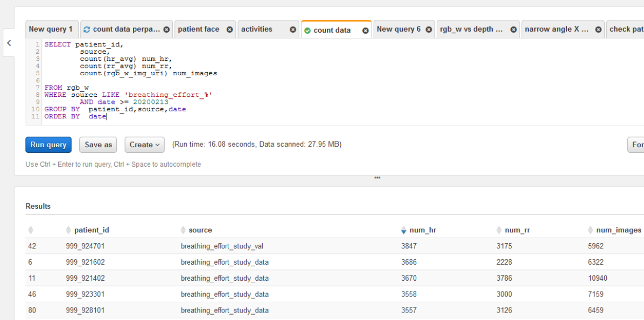
Task: Close the active 'count data' tab
Action: pyautogui.click(x=365, y=31)
